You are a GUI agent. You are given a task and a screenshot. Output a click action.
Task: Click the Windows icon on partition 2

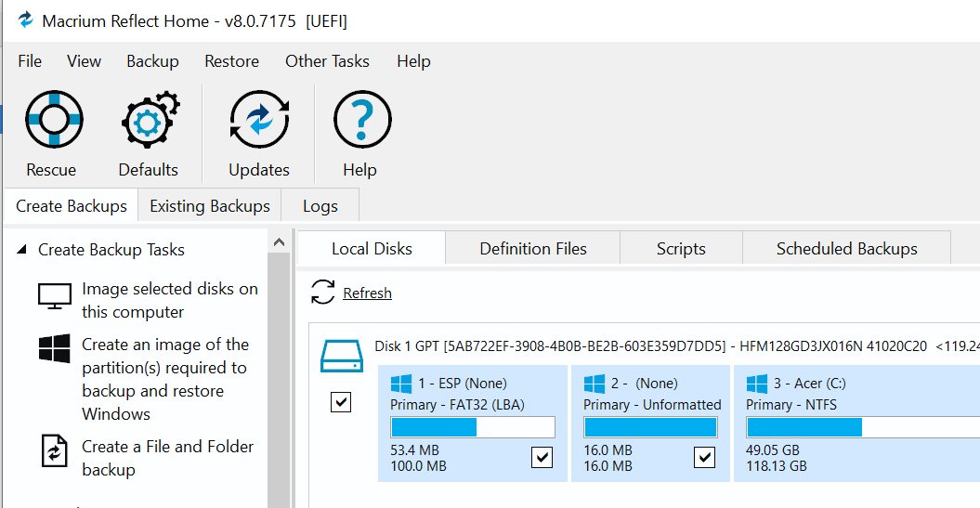pyautogui.click(x=595, y=384)
